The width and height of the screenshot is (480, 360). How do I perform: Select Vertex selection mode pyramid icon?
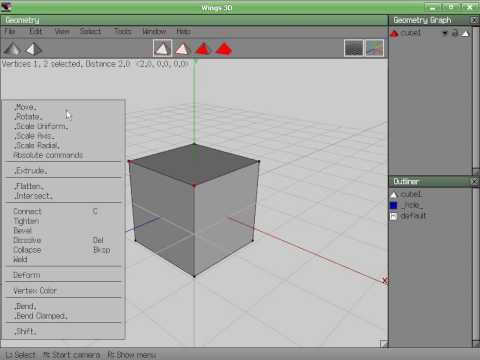tap(162, 48)
